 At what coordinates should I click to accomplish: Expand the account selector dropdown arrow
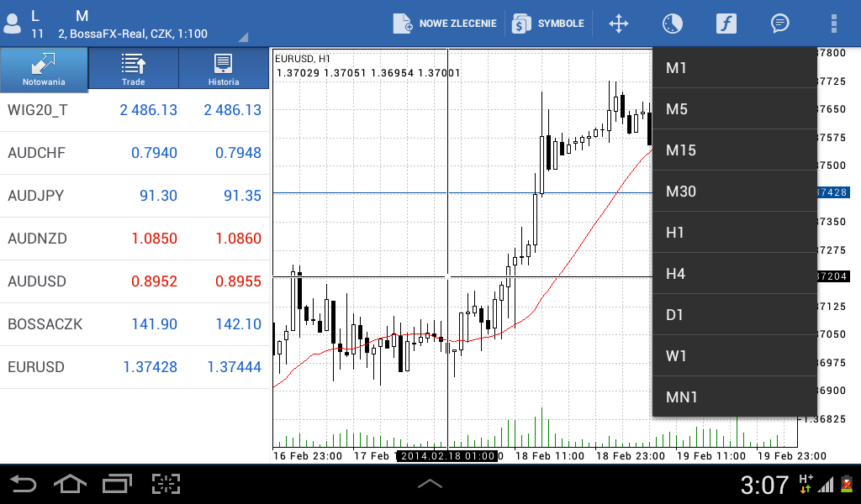pos(243,37)
